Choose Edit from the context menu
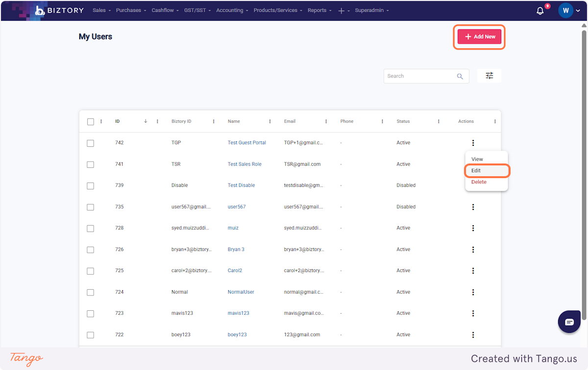 click(487, 170)
